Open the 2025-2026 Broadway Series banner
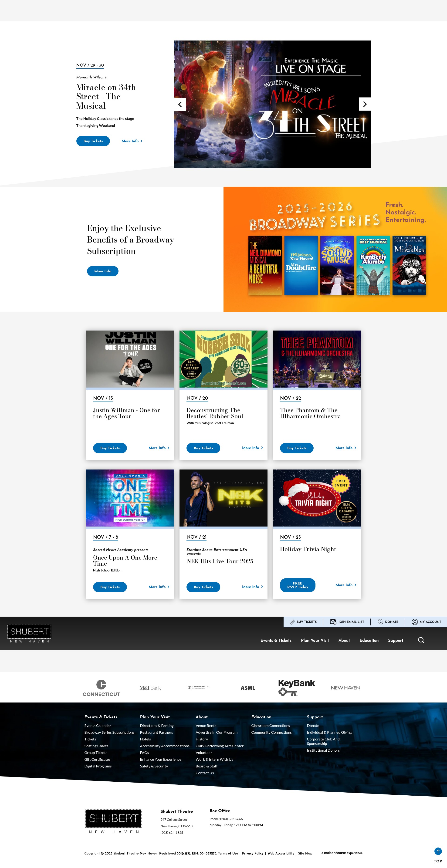The image size is (447, 868). tap(335, 249)
